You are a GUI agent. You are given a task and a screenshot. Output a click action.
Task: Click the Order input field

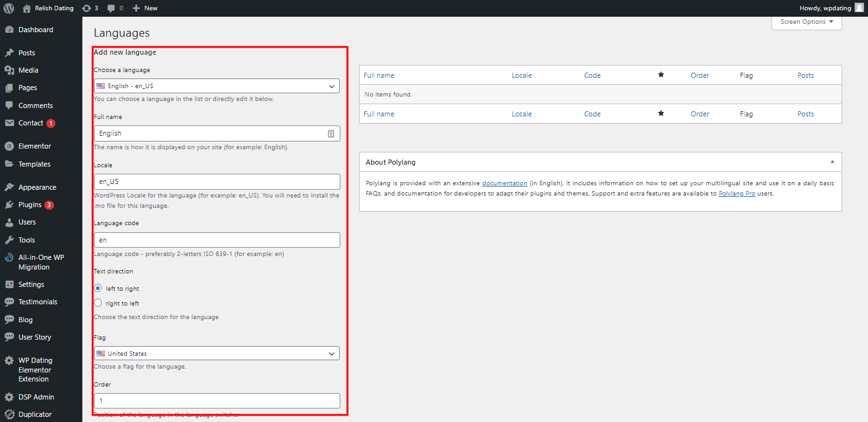217,400
